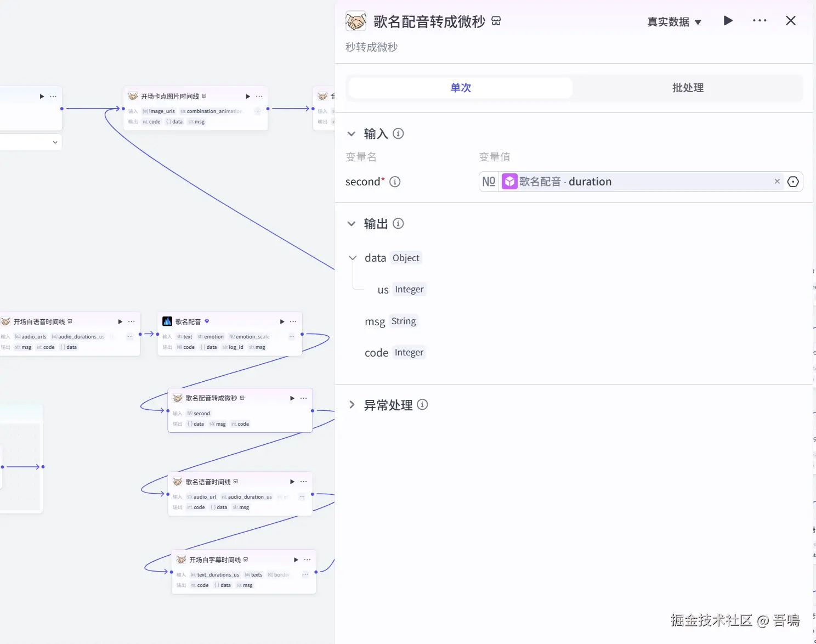The height and width of the screenshot is (644, 816).
Task: Collapse the data Object output
Action: 353,258
